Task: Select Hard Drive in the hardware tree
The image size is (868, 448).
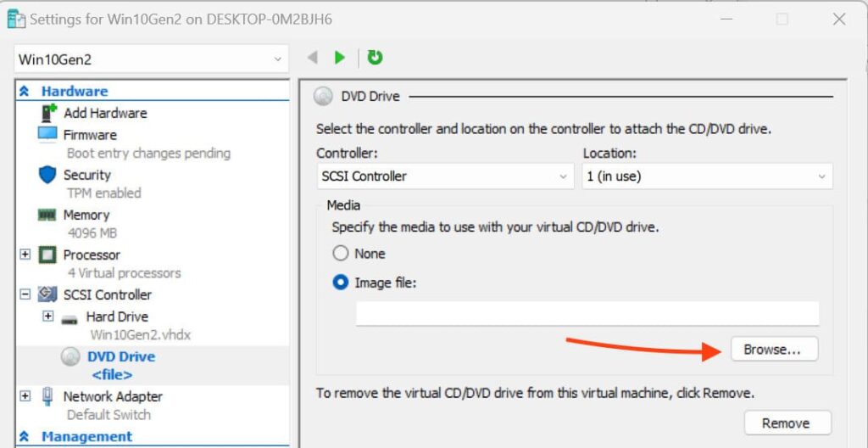Action: pos(117,316)
